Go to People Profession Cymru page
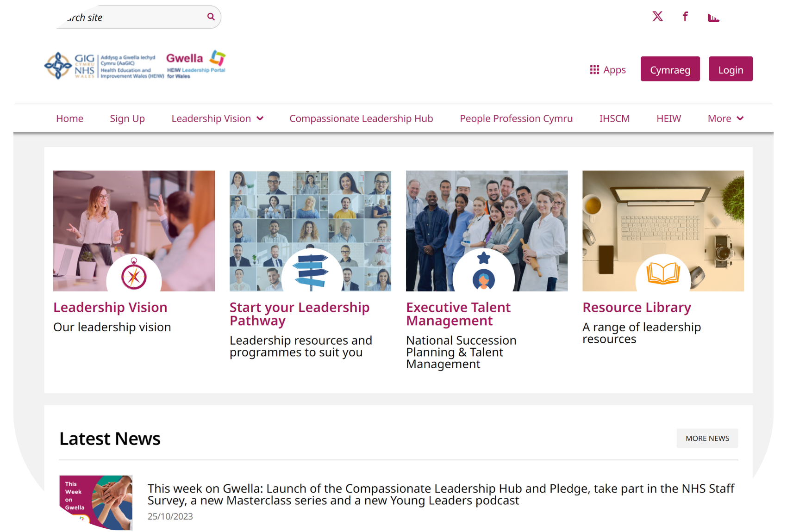 tap(516, 118)
